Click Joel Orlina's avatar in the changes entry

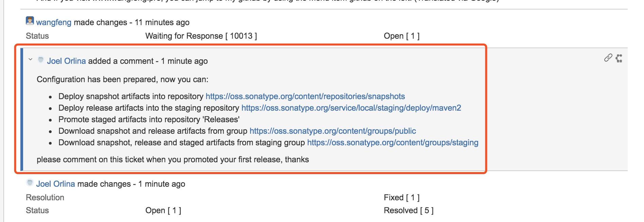pos(30,183)
